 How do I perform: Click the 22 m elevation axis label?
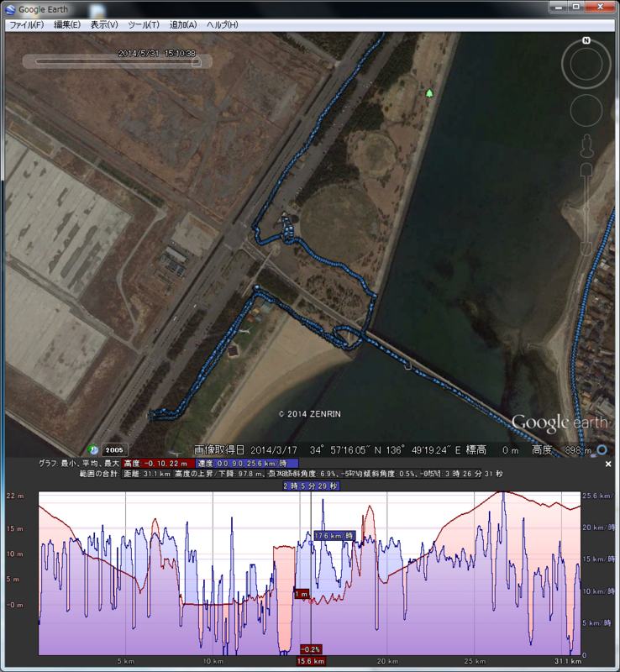tap(15, 496)
